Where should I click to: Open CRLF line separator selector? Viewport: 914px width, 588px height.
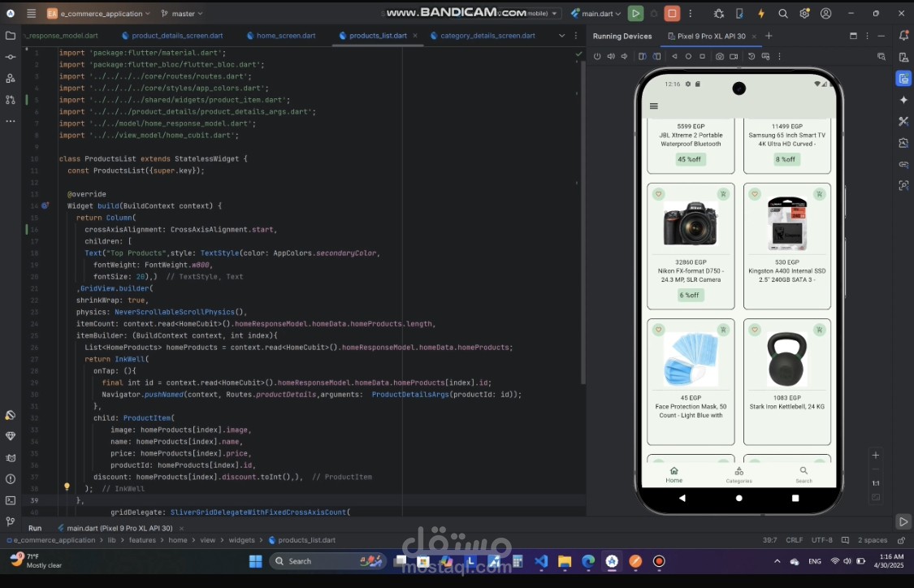pyautogui.click(x=794, y=540)
